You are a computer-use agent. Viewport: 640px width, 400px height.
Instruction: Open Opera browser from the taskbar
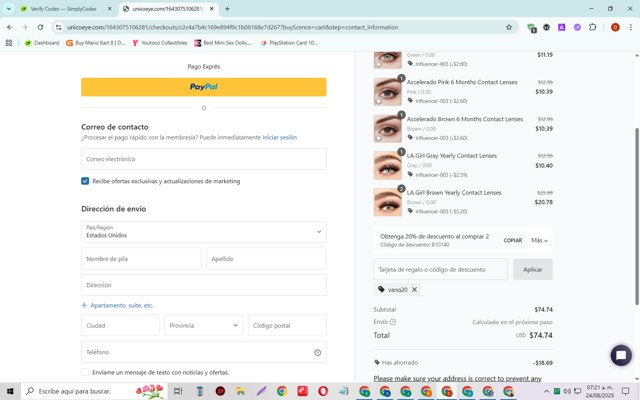(x=323, y=391)
